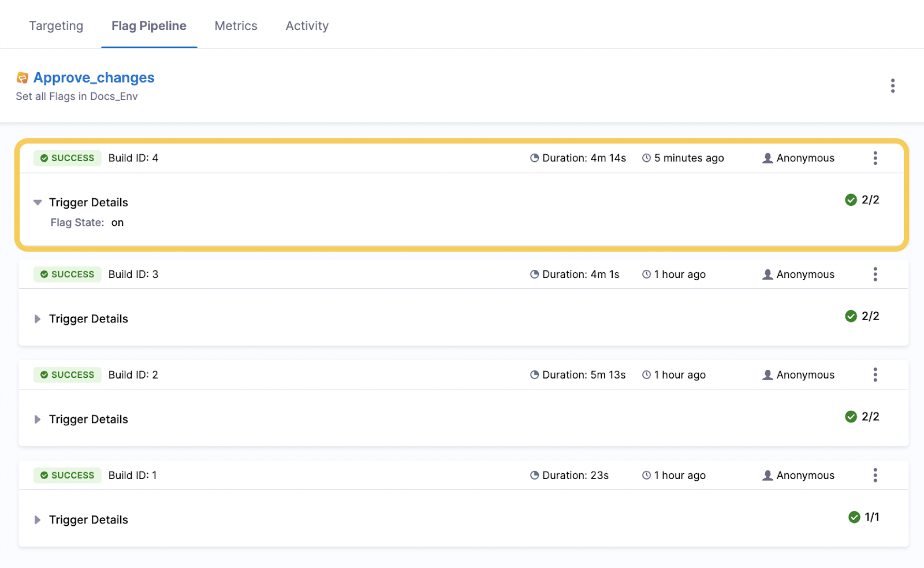The height and width of the screenshot is (568, 924).
Task: Switch to the Metrics tab
Action: (236, 25)
